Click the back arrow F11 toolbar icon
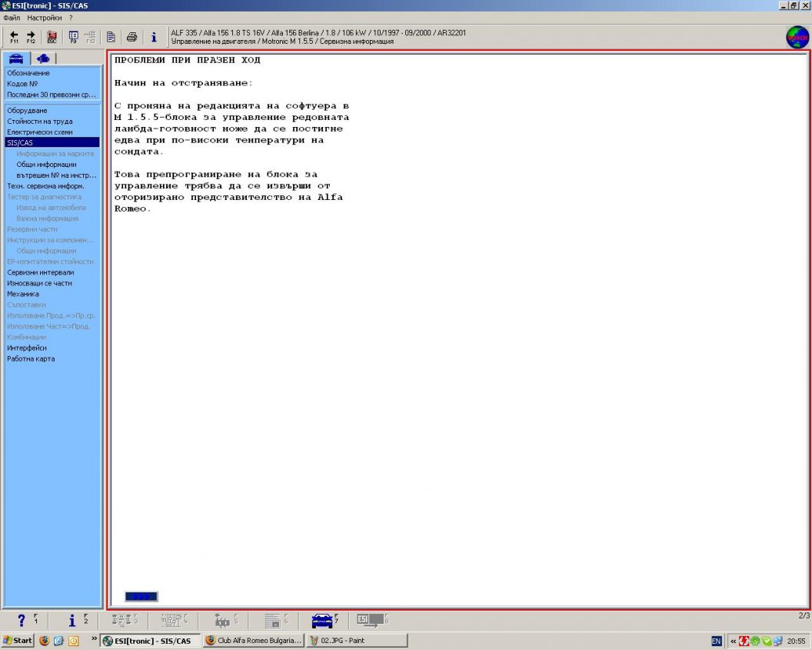Screen dimensions: 812x650 14,36
